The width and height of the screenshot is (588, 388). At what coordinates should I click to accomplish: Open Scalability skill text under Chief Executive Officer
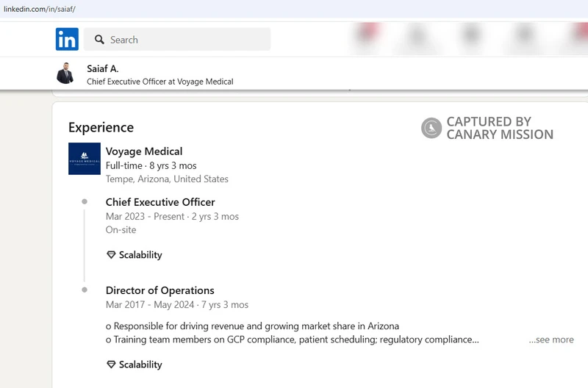click(140, 255)
